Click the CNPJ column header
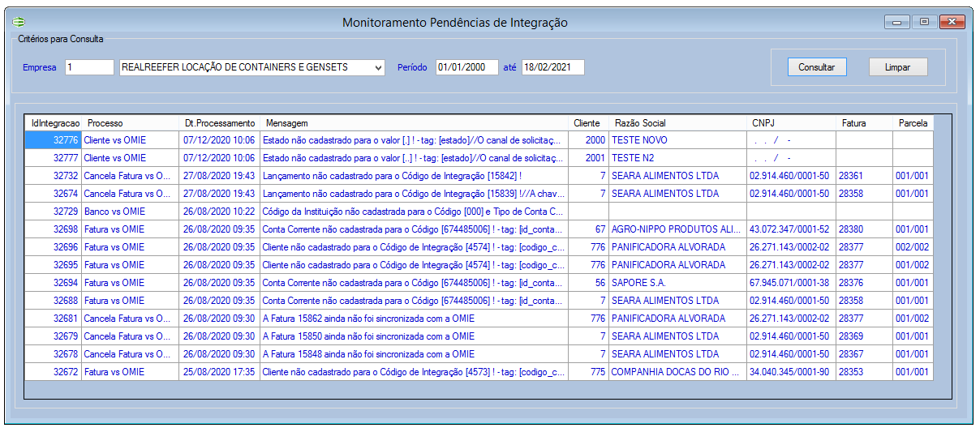The height and width of the screenshot is (432, 980). click(x=792, y=123)
